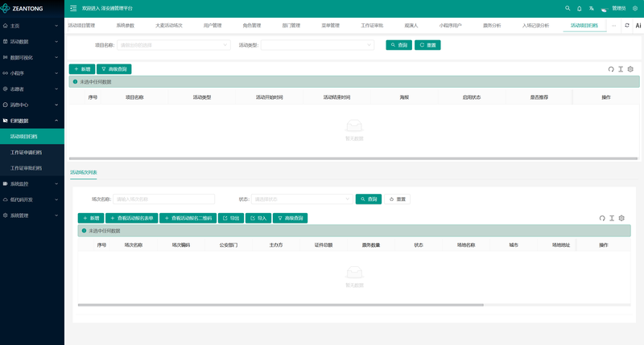Click the 查询 button beside 状态

click(369, 199)
